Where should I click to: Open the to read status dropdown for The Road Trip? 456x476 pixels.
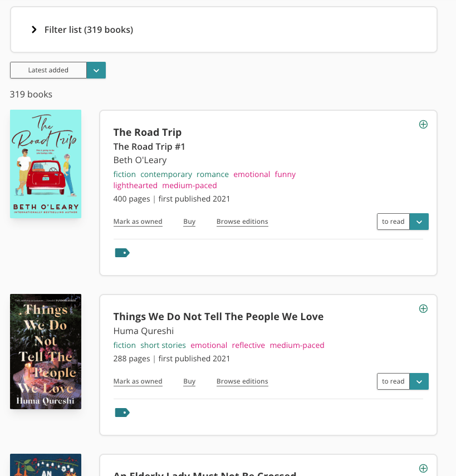click(419, 222)
